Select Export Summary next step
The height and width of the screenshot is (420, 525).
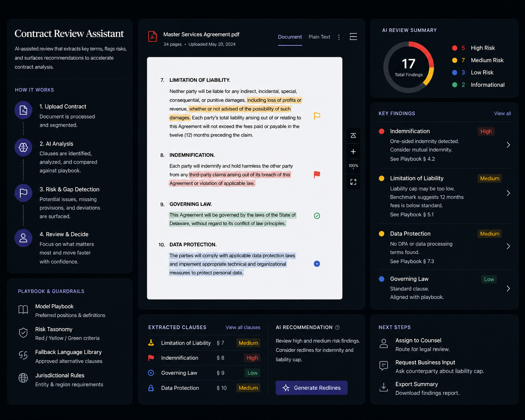tap(419, 388)
